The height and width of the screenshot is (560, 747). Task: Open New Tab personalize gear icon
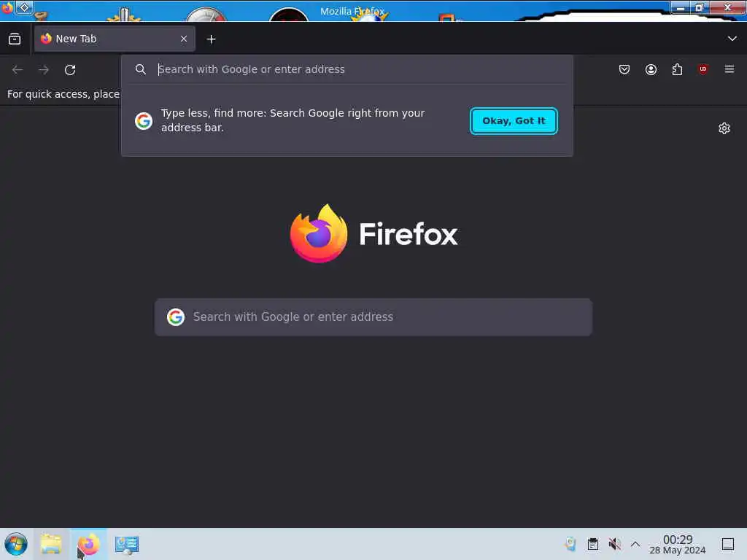click(x=724, y=128)
